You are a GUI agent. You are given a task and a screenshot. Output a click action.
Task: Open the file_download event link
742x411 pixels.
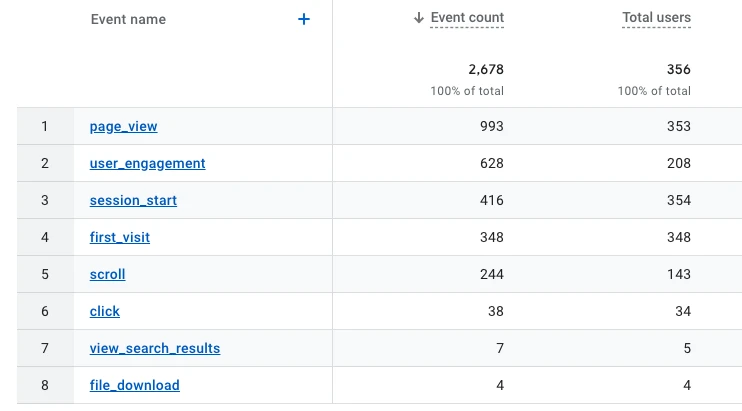point(135,386)
